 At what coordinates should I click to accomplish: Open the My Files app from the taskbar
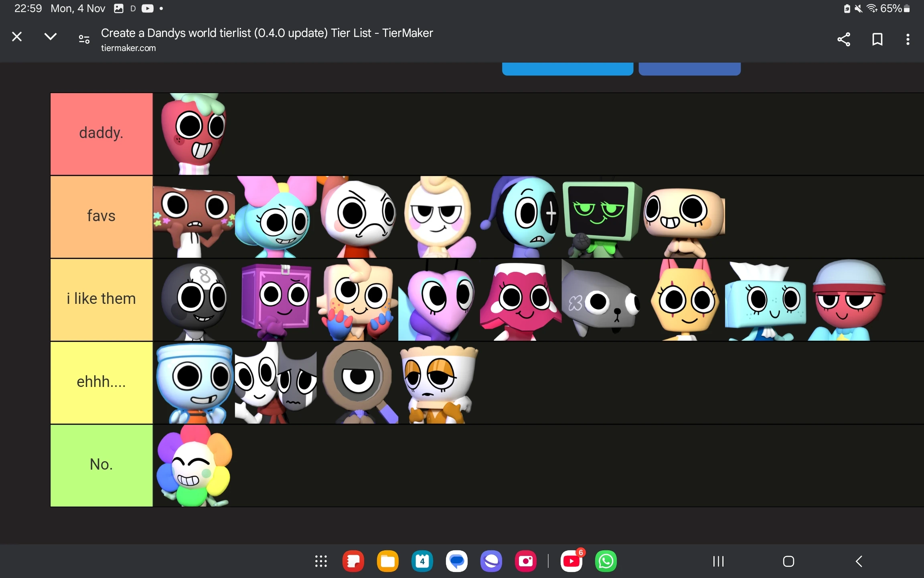[388, 561]
